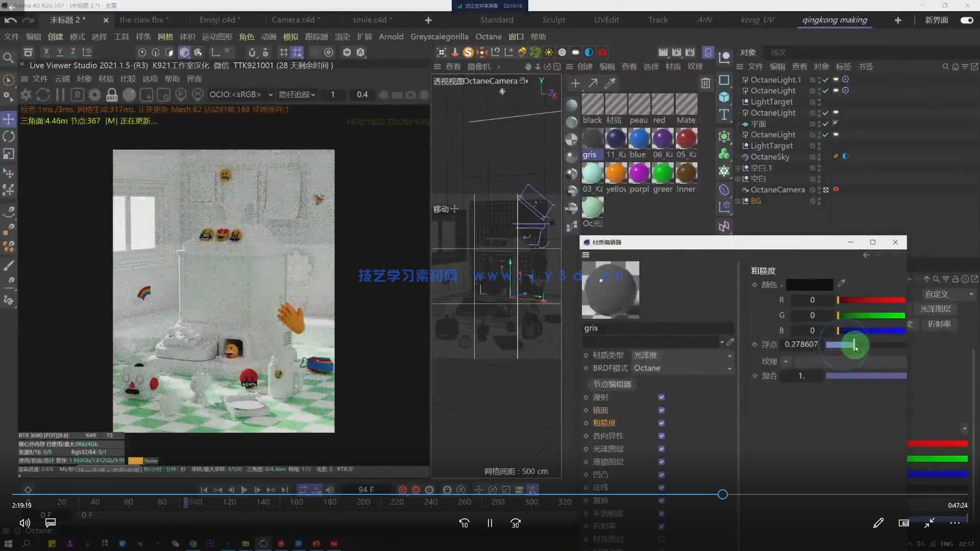Switch to the Emoj!.c4d document tab
This screenshot has width=980, height=551.
coord(217,20)
